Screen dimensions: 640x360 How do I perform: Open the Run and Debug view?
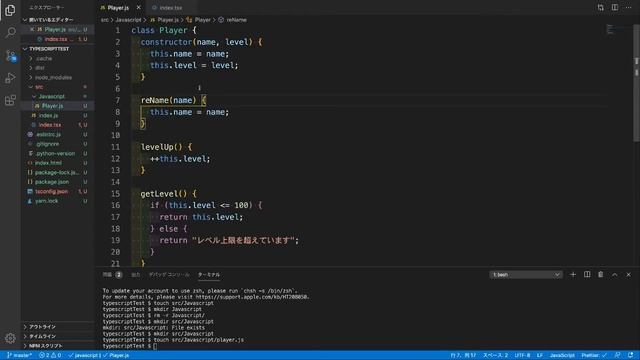click(x=10, y=78)
